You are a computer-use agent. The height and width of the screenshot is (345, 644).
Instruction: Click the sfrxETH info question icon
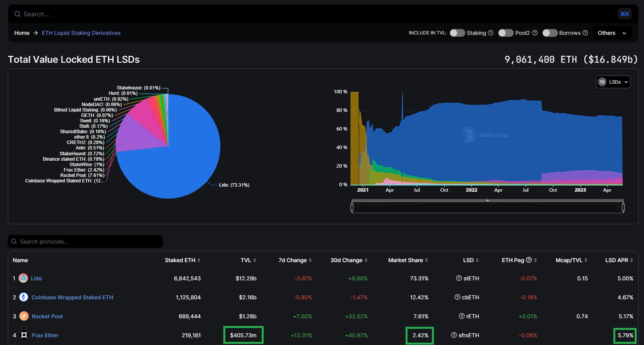(x=454, y=335)
